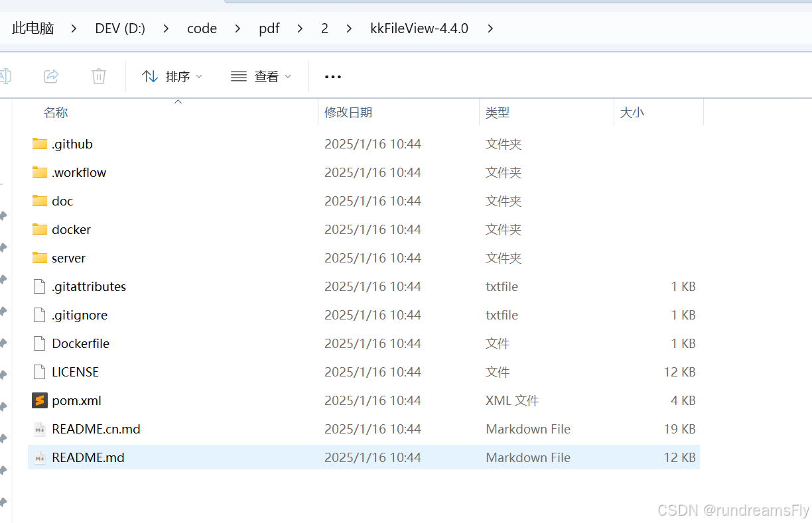The image size is (812, 523).
Task: Select the doc folder name
Action: point(62,201)
